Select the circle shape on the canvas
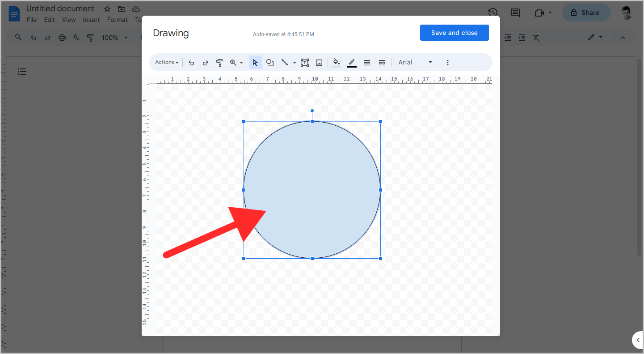The width and height of the screenshot is (644, 354). [x=312, y=190]
